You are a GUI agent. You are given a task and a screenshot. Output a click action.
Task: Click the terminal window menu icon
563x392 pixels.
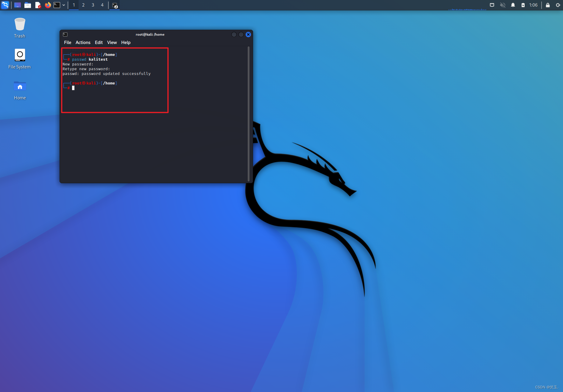click(x=65, y=35)
